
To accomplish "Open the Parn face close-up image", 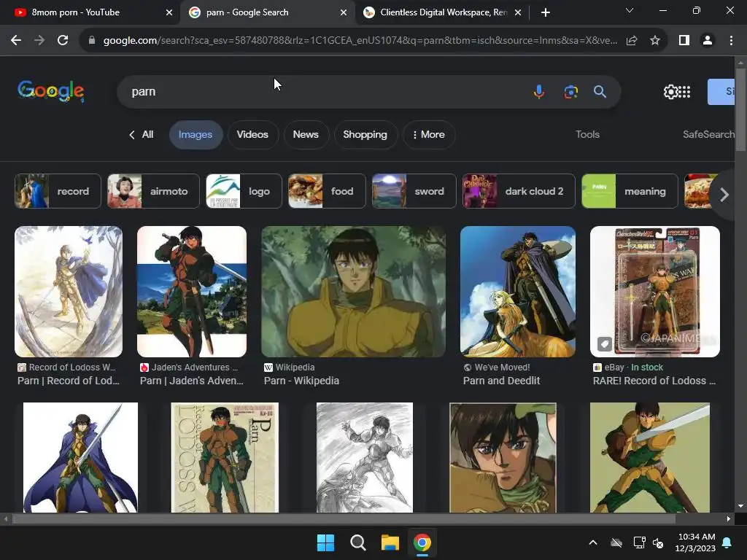I will (x=503, y=458).
